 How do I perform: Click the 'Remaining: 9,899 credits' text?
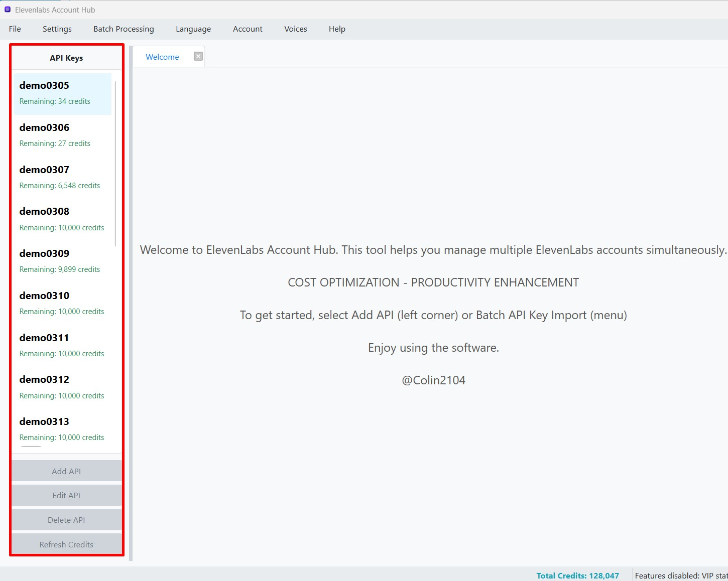click(x=60, y=269)
